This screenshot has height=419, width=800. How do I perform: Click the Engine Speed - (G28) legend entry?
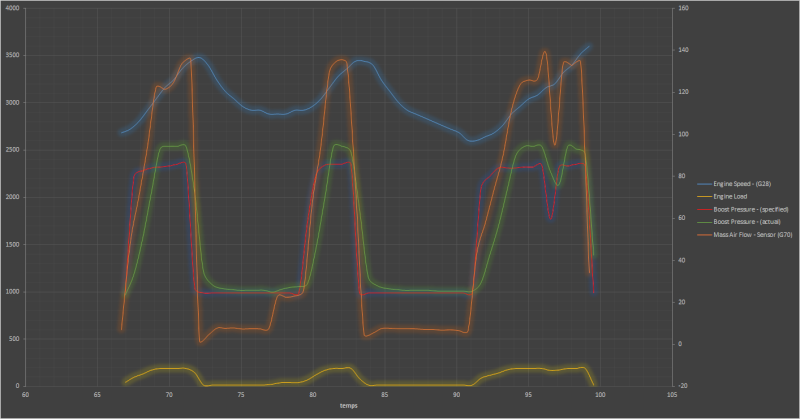(743, 184)
